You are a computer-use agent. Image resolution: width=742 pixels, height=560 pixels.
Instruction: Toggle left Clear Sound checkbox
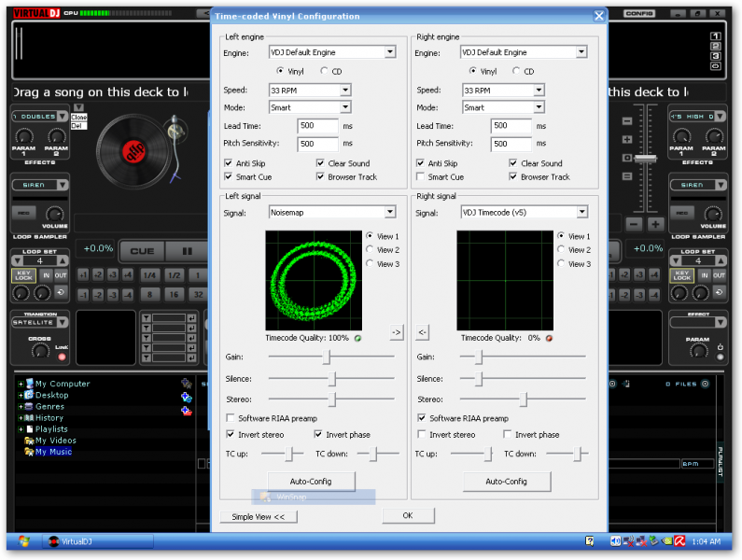320,162
